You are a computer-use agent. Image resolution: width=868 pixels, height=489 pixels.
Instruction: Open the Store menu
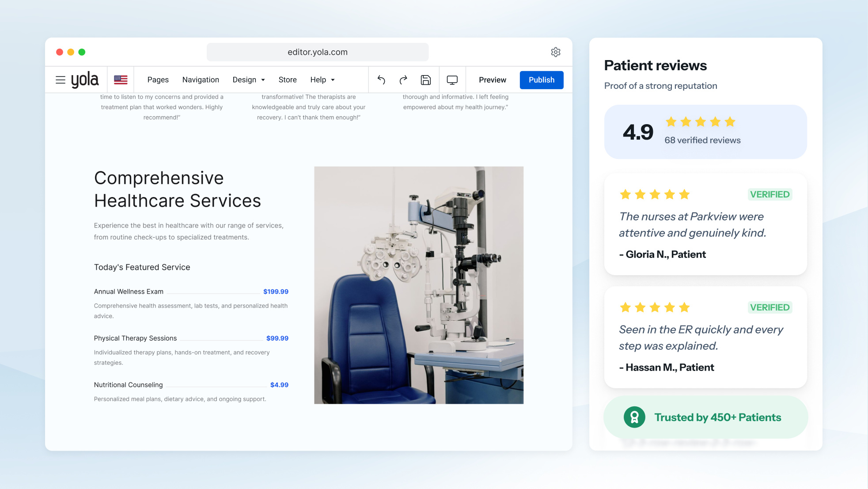(288, 80)
